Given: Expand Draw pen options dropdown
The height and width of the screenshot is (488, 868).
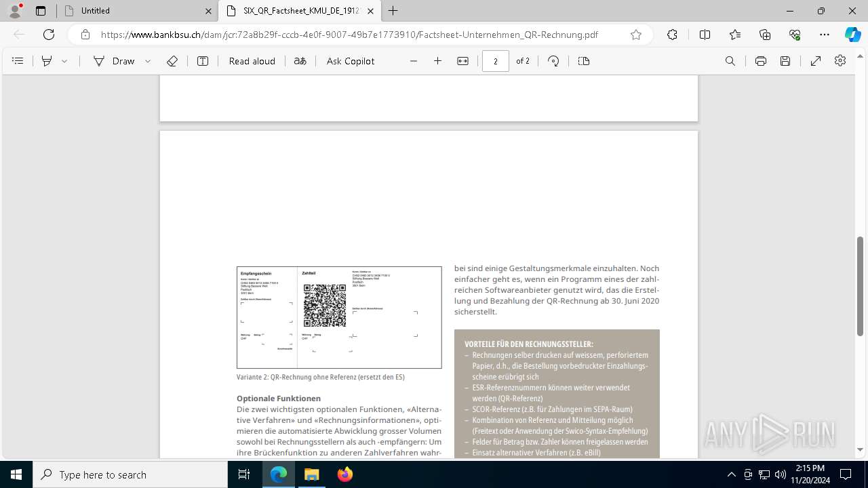Looking at the screenshot, I should [148, 61].
